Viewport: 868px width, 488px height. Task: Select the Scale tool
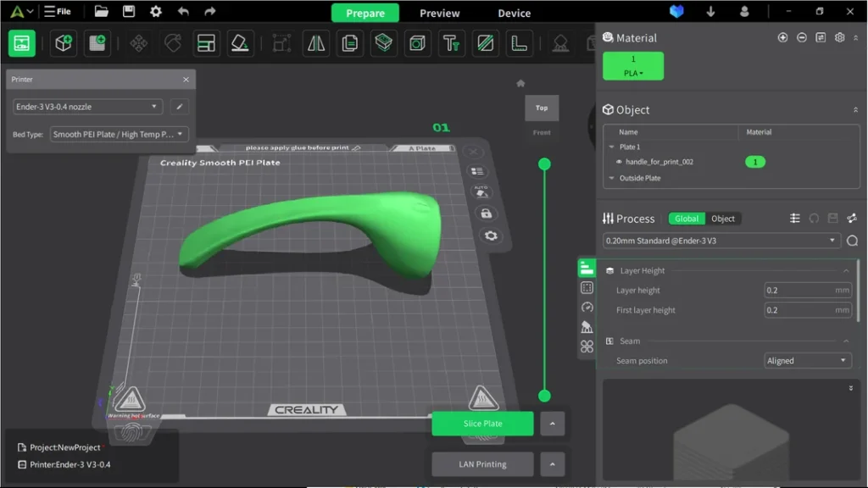point(281,43)
